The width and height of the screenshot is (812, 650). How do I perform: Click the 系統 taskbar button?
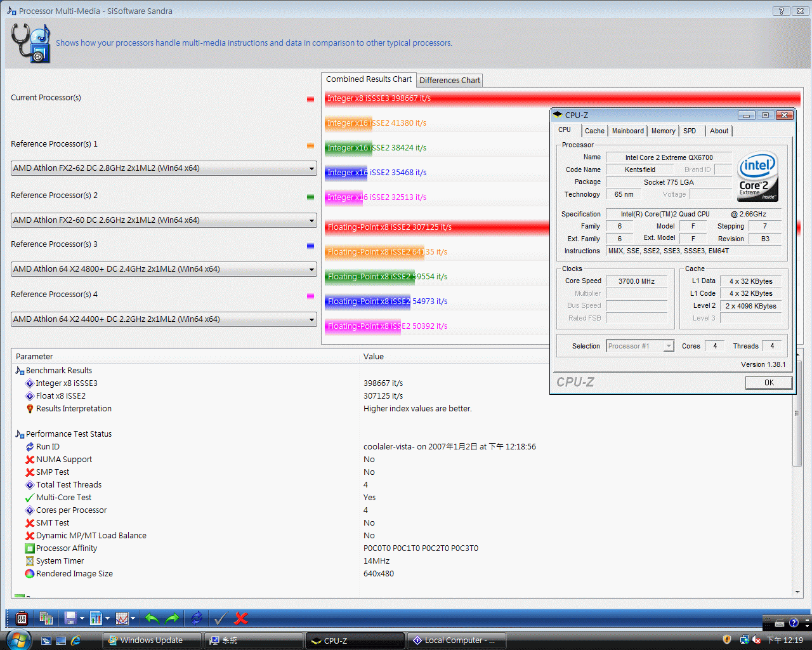tap(253, 640)
